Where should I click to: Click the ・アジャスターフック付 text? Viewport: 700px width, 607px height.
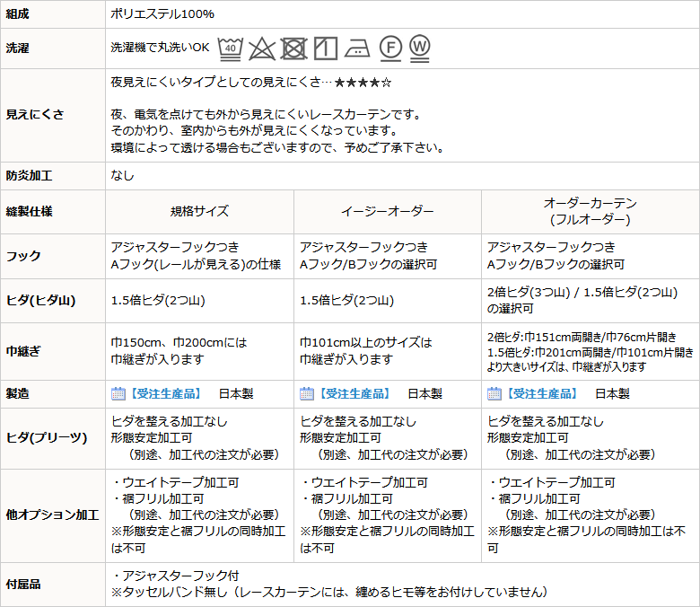click(175, 576)
